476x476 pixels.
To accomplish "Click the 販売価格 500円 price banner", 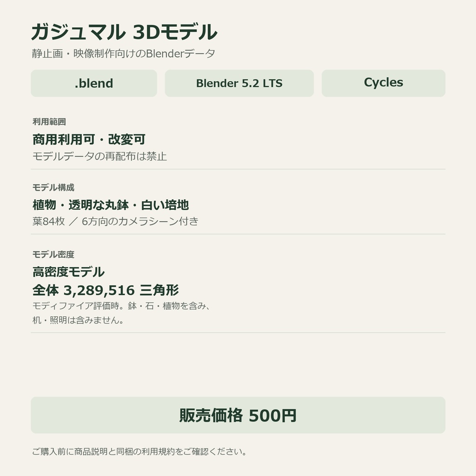I will [238, 415].
